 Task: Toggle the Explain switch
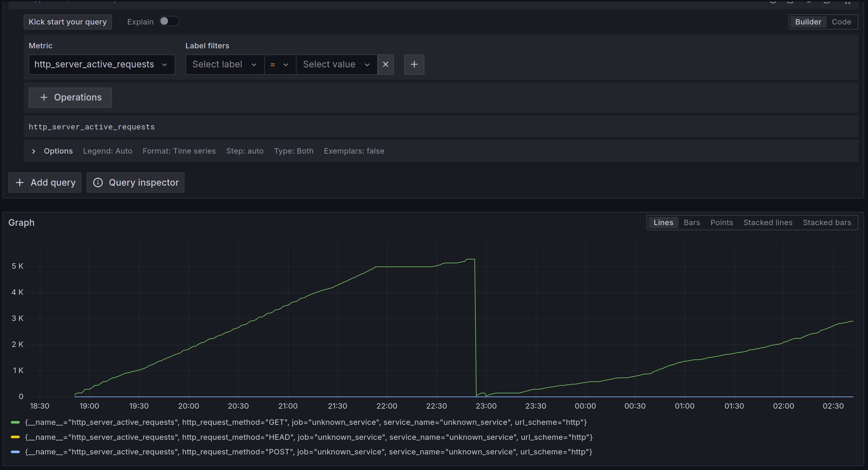coord(169,22)
